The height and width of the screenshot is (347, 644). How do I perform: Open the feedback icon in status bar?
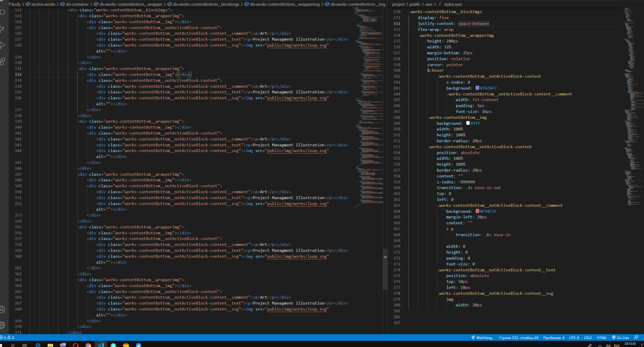click(x=636, y=338)
